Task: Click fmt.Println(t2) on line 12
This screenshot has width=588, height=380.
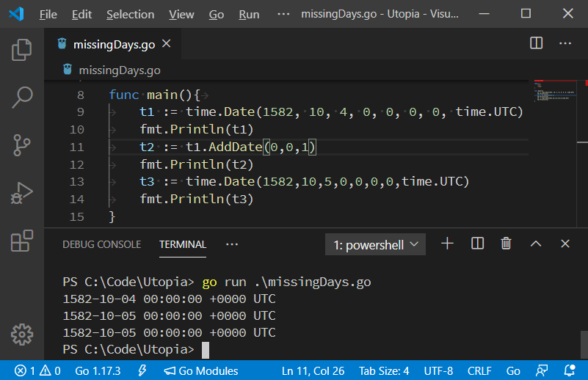Action: [197, 164]
